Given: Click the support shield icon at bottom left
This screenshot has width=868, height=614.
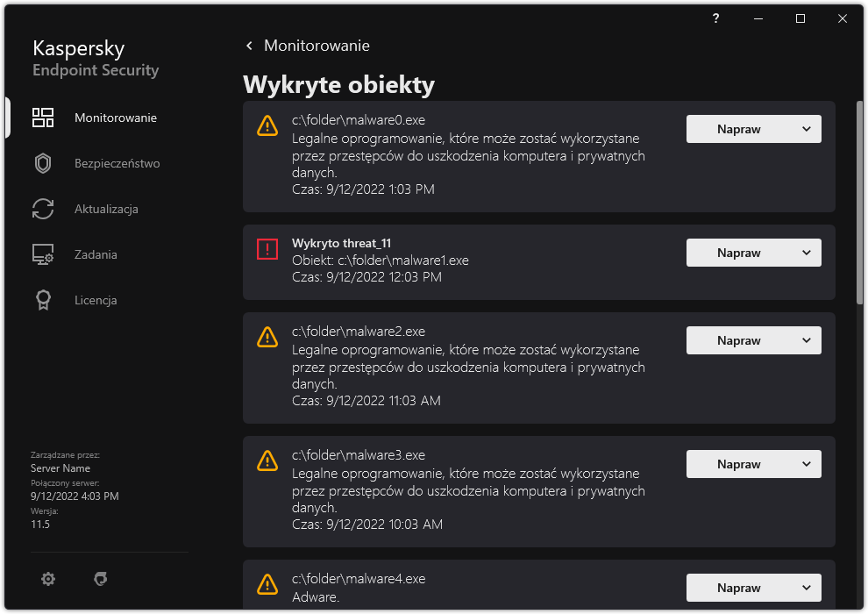Looking at the screenshot, I should click(100, 579).
